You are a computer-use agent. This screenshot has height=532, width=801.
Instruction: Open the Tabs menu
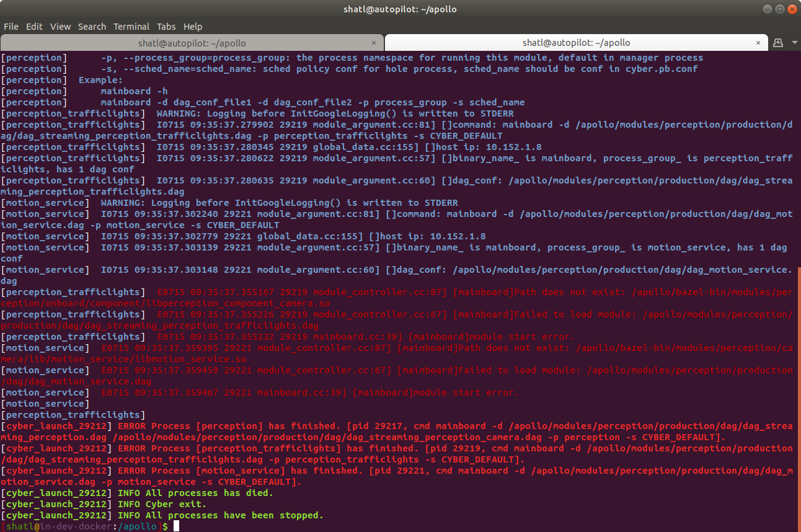[166, 26]
